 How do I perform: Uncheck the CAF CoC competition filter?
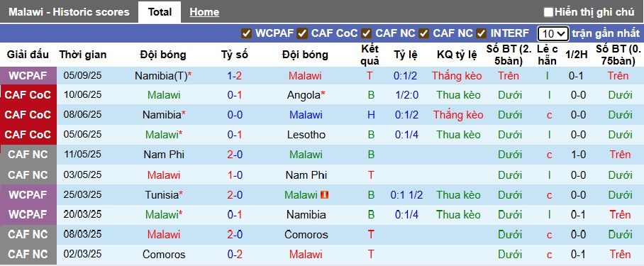pyautogui.click(x=302, y=33)
